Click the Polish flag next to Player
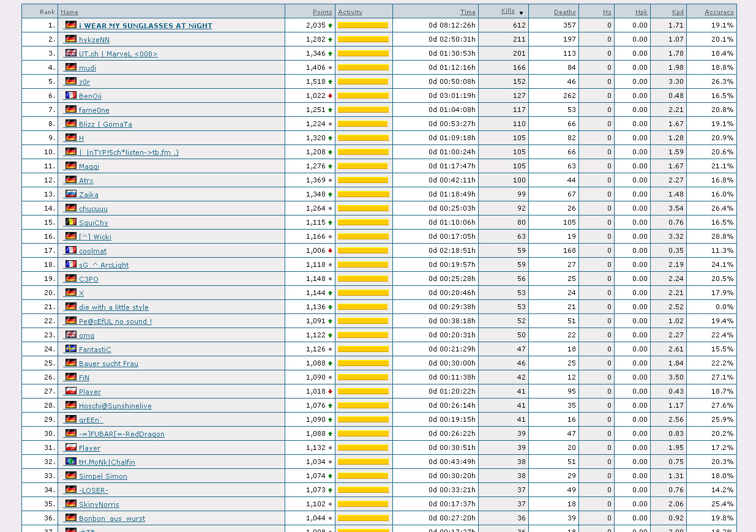Viewport: 756px width, 532px height. pos(71,391)
